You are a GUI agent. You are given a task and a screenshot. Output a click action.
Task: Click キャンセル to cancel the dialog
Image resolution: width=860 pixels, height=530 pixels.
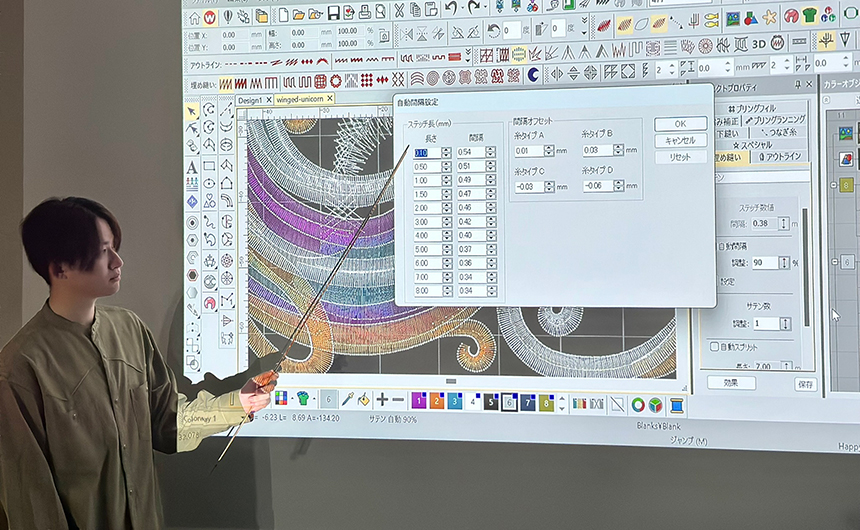point(680,140)
